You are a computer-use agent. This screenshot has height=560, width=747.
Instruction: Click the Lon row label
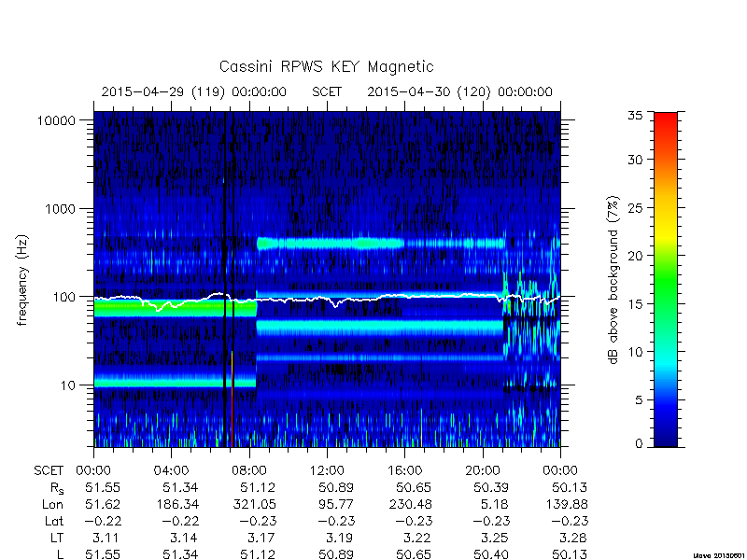pyautogui.click(x=53, y=504)
